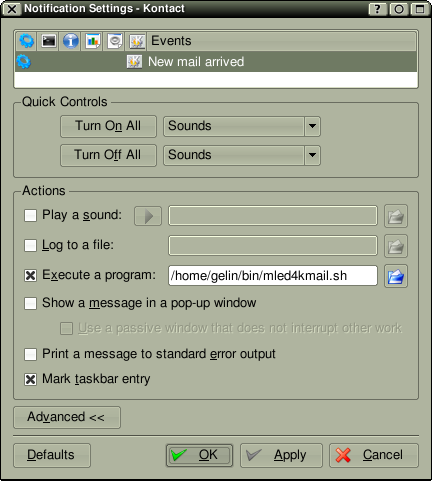Click into the Execute a program path field
Image resolution: width=432 pixels, height=481 pixels.
(x=273, y=276)
